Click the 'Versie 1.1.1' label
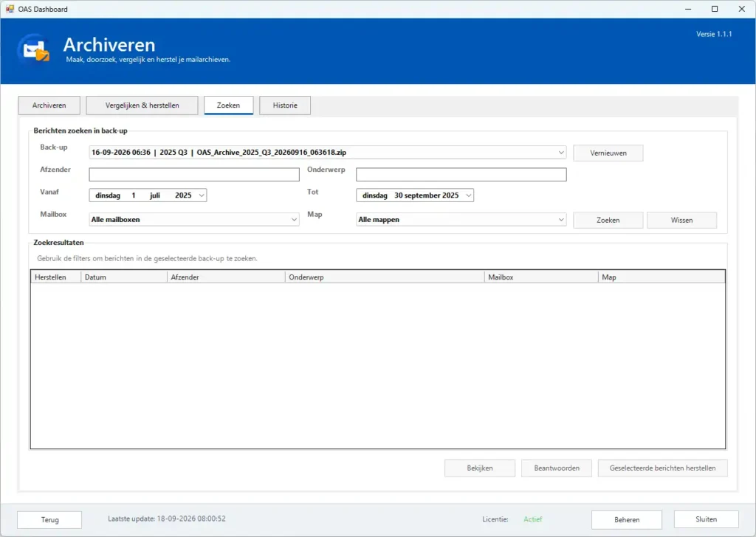Image resolution: width=756 pixels, height=537 pixels. pyautogui.click(x=714, y=34)
